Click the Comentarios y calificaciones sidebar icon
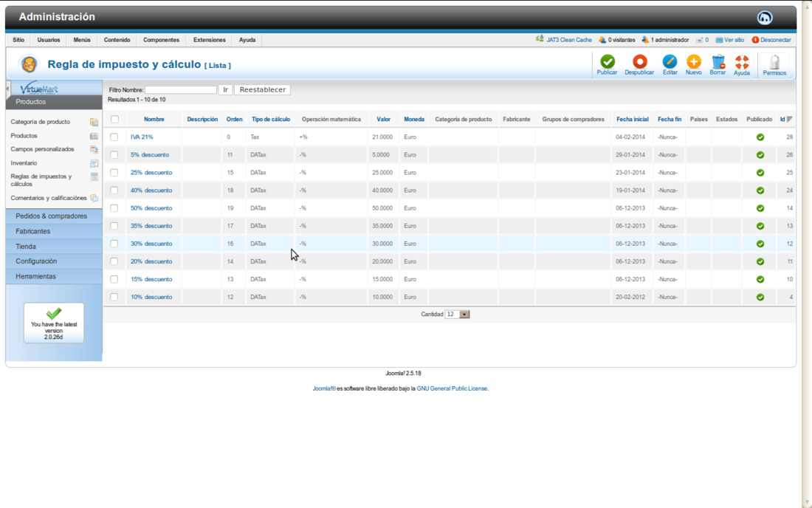 (94, 198)
